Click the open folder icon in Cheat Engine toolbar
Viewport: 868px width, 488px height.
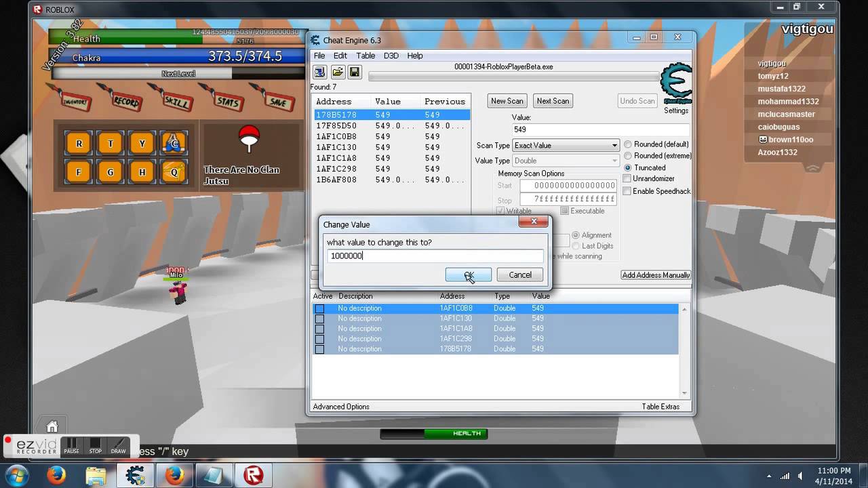[337, 72]
